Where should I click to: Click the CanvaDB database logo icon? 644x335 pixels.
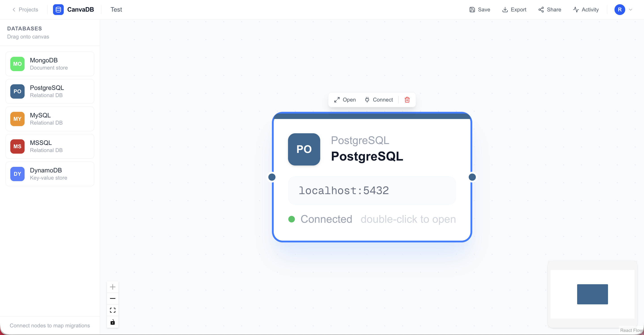58,9
